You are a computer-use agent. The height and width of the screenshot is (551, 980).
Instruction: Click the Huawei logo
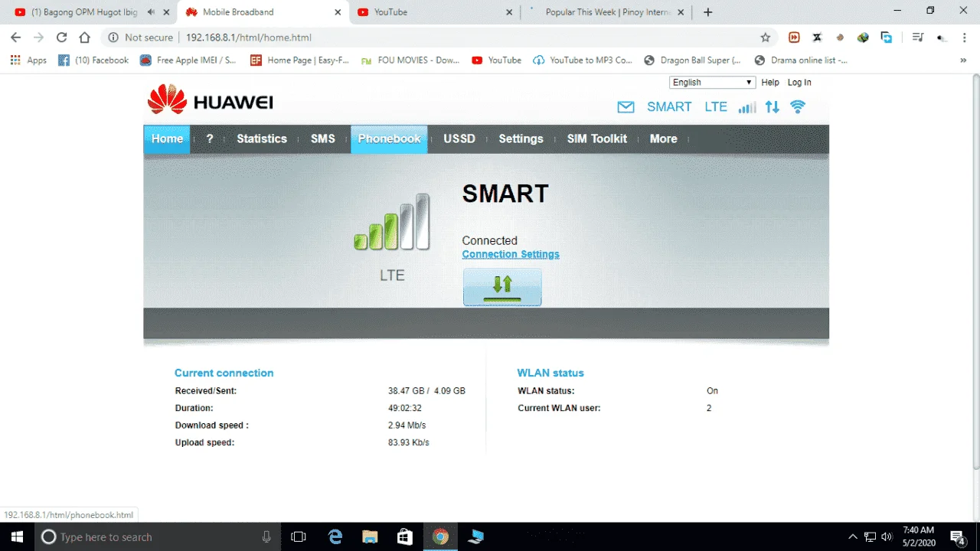[210, 101]
